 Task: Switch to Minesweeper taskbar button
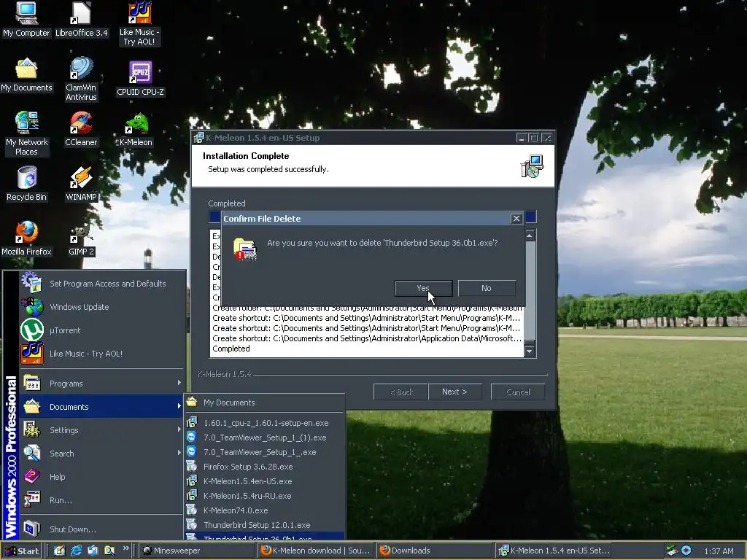pos(198,551)
